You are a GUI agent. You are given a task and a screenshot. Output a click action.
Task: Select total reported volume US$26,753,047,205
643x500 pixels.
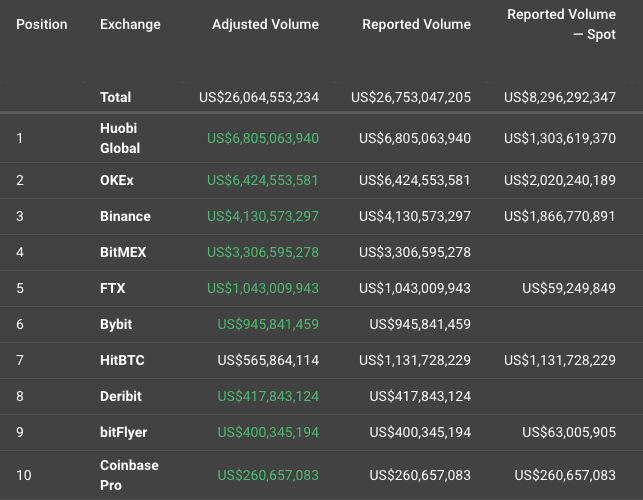[410, 98]
